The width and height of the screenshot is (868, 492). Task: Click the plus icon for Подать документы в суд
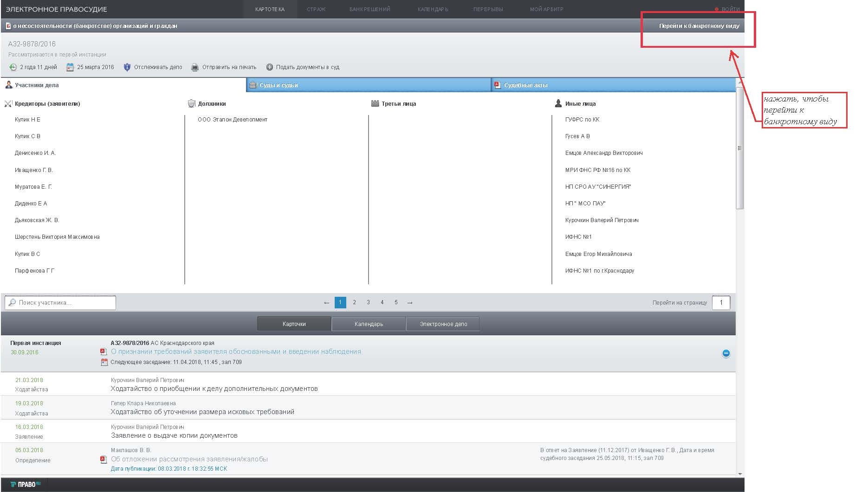tap(270, 67)
